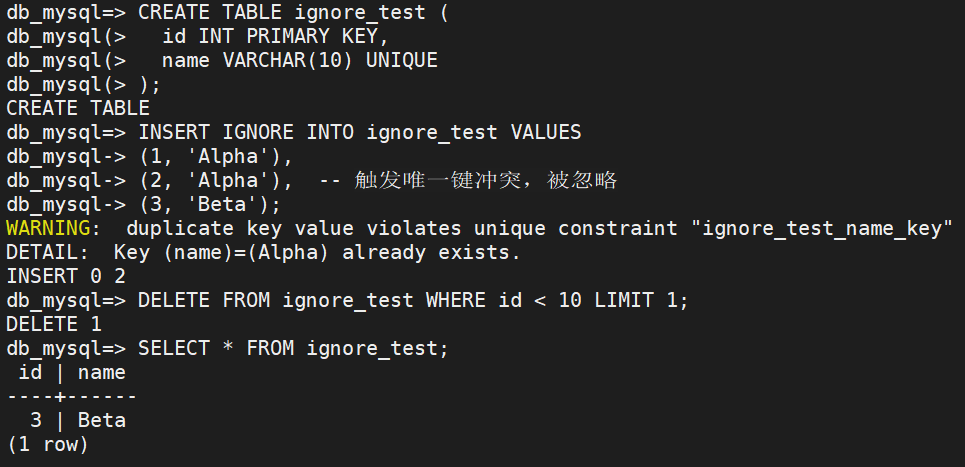Click the 'name' column header in the results
Screen dimensions: 965x467
click(102, 373)
